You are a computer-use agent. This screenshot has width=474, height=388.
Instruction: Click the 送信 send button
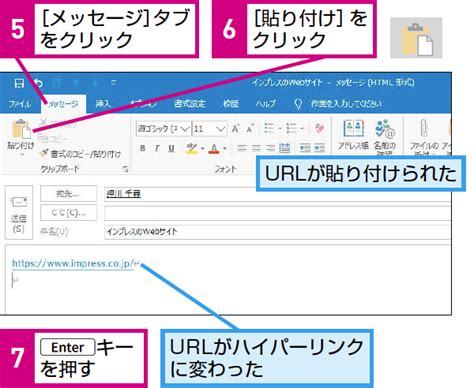(19, 212)
